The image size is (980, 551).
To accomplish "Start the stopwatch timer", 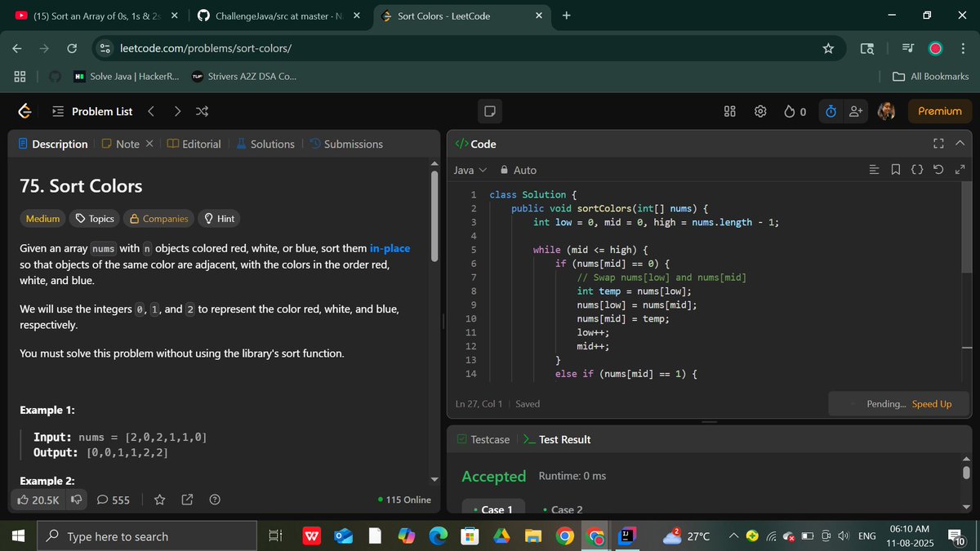I will 831,111.
